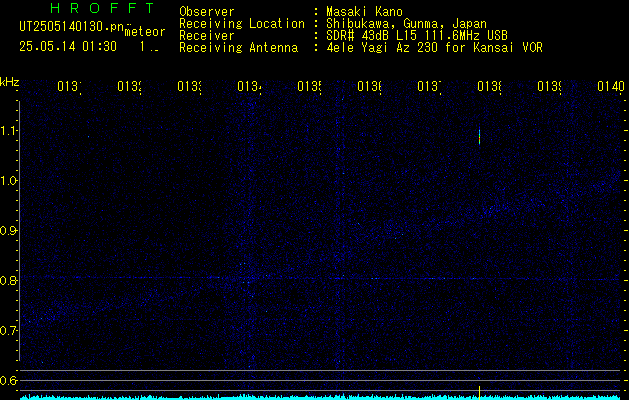Click the 1.1 frequency axis label
The width and height of the screenshot is (629, 400).
point(8,131)
